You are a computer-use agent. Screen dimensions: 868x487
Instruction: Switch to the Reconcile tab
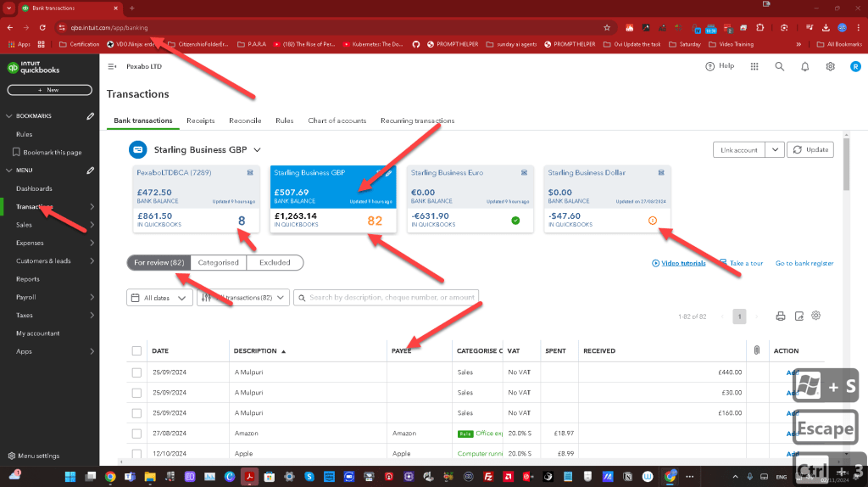click(x=245, y=120)
